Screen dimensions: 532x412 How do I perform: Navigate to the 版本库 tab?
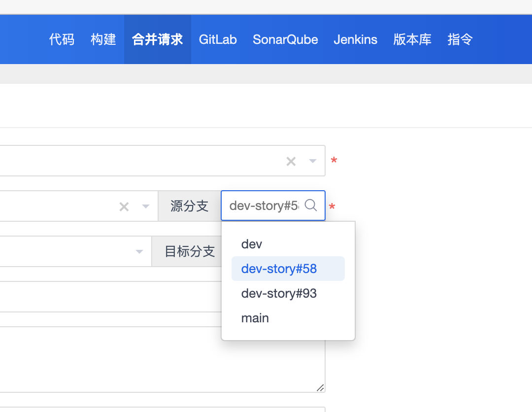click(412, 39)
